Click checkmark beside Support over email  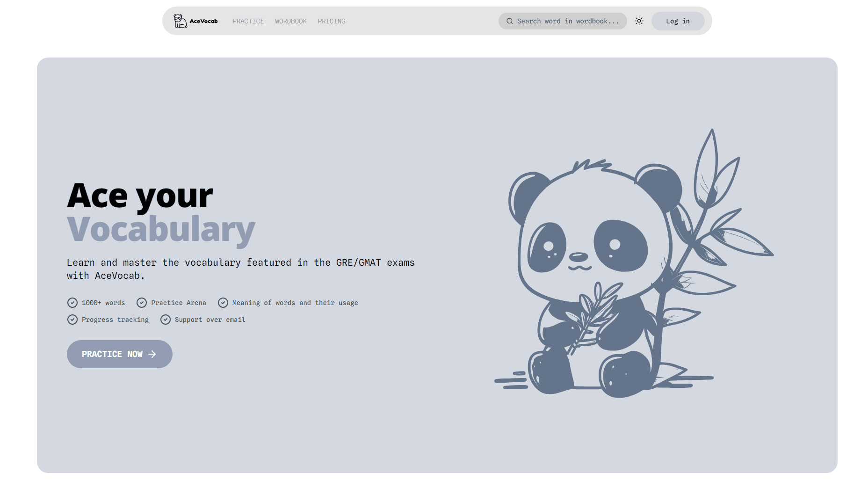point(166,320)
